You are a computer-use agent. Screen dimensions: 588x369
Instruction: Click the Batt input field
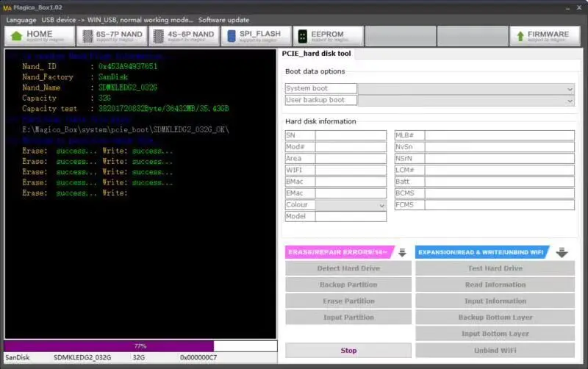tap(500, 182)
